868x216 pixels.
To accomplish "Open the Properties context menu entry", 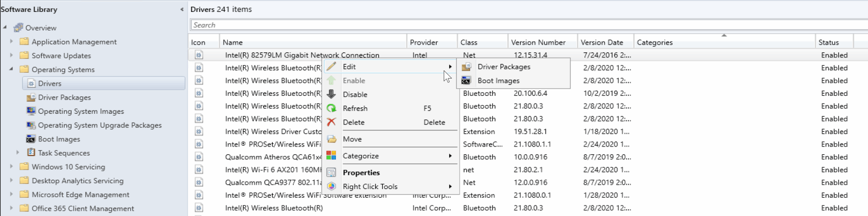I will coord(361,173).
